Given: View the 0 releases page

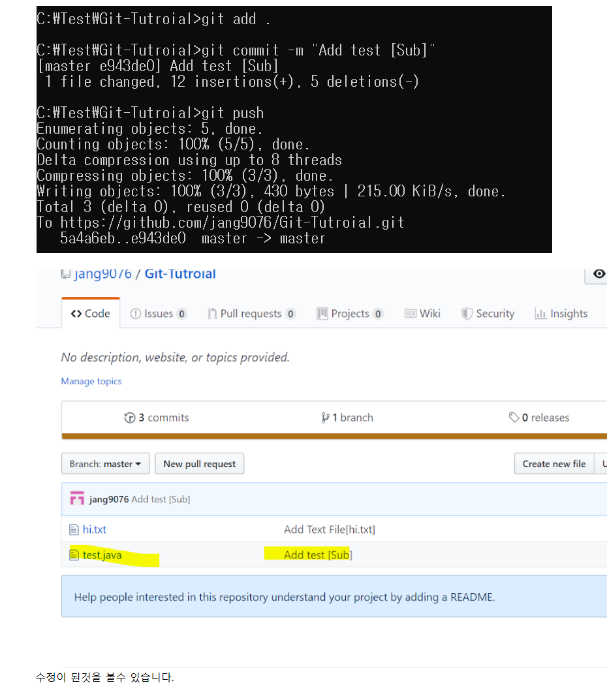Looking at the screenshot, I should point(539,418).
